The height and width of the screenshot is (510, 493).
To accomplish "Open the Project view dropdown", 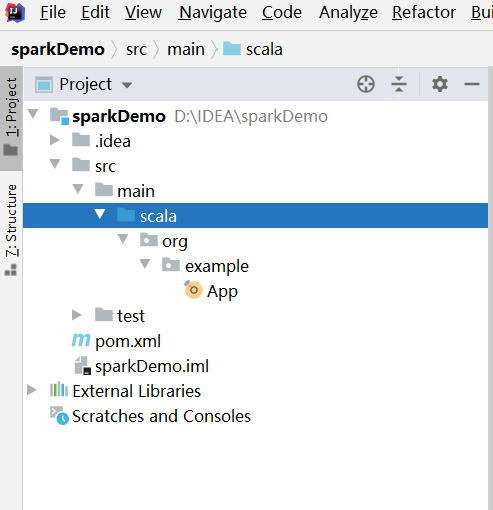I will point(127,85).
